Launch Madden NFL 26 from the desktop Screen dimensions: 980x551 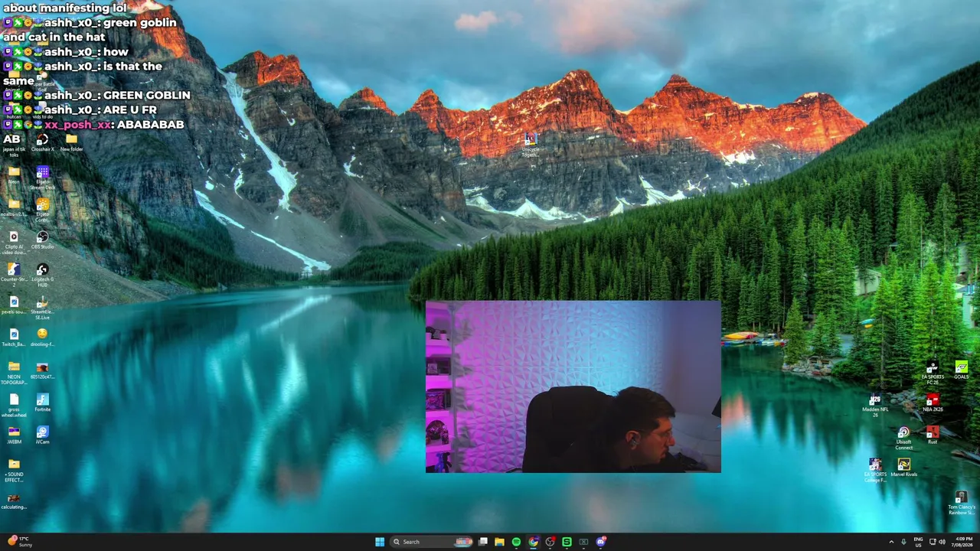pyautogui.click(x=875, y=405)
